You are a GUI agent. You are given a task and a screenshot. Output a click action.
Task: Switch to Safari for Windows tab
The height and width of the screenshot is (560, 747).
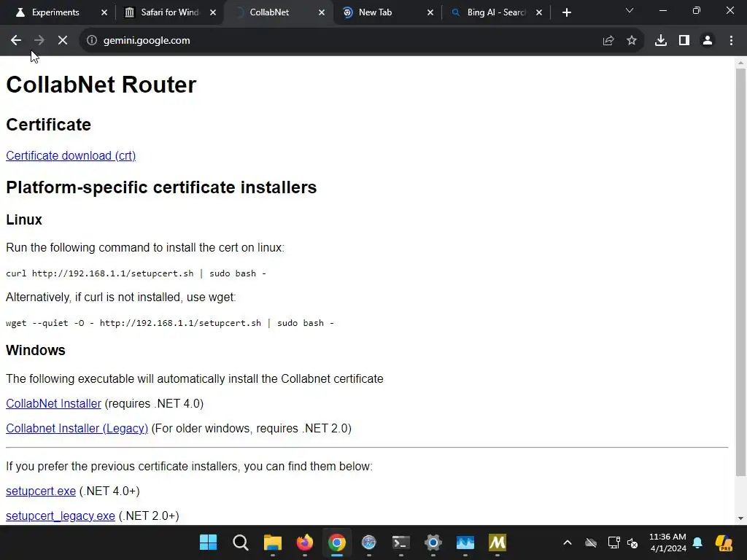[x=169, y=12]
